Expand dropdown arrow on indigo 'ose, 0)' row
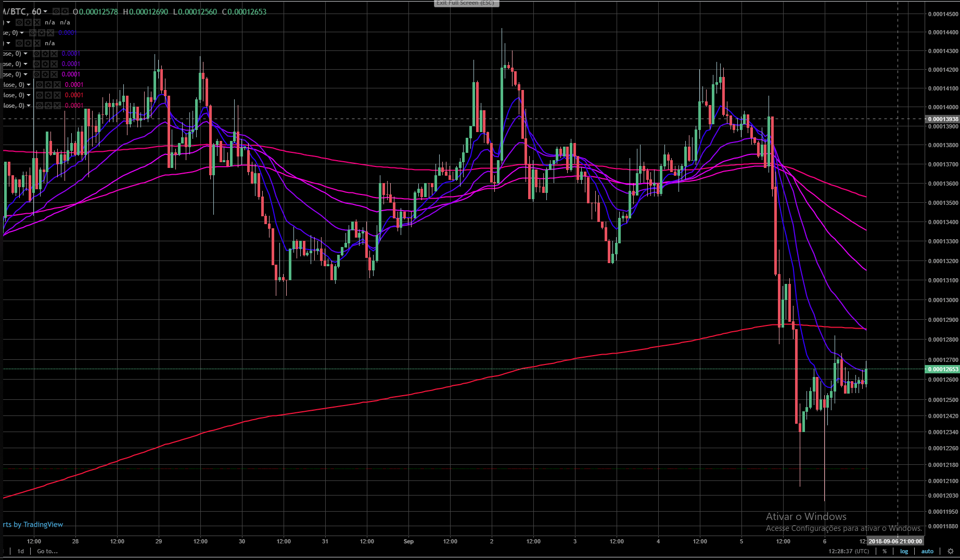 coord(25,54)
